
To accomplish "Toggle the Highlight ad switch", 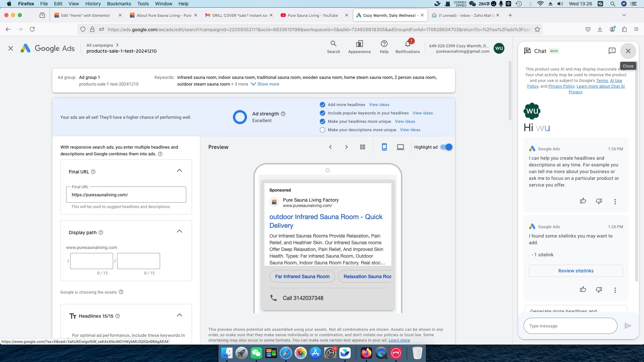I will pos(446,147).
